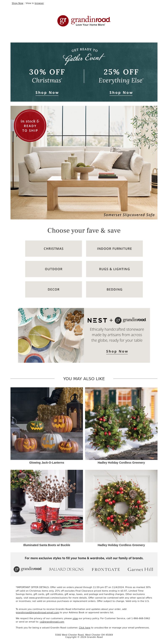Click the Somerset Slipcovered Sofa hero image
The image size is (168, 644).
point(84,162)
